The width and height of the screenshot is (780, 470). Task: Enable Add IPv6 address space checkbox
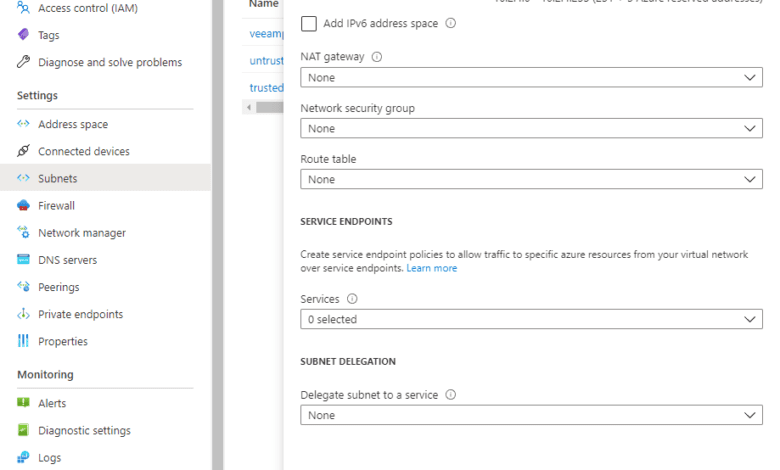click(x=309, y=23)
